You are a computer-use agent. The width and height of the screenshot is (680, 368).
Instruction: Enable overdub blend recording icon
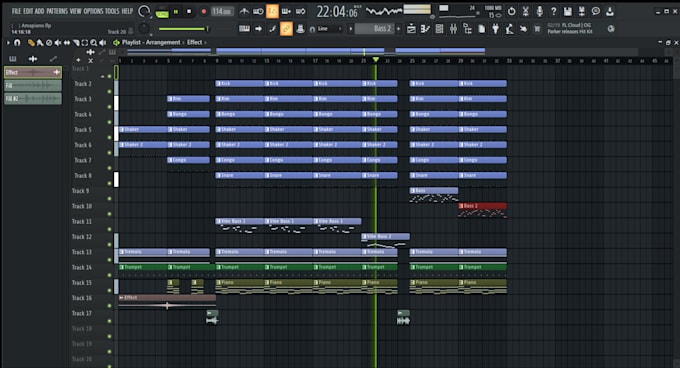pos(286,11)
